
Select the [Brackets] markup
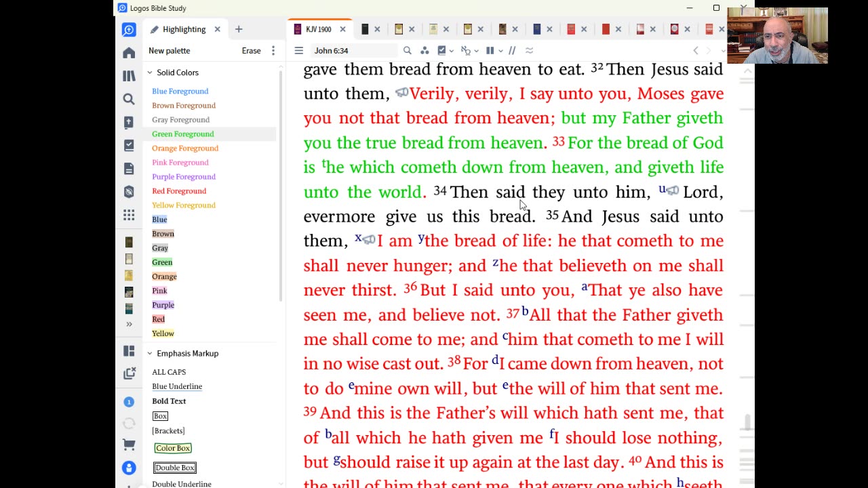[168, 431]
